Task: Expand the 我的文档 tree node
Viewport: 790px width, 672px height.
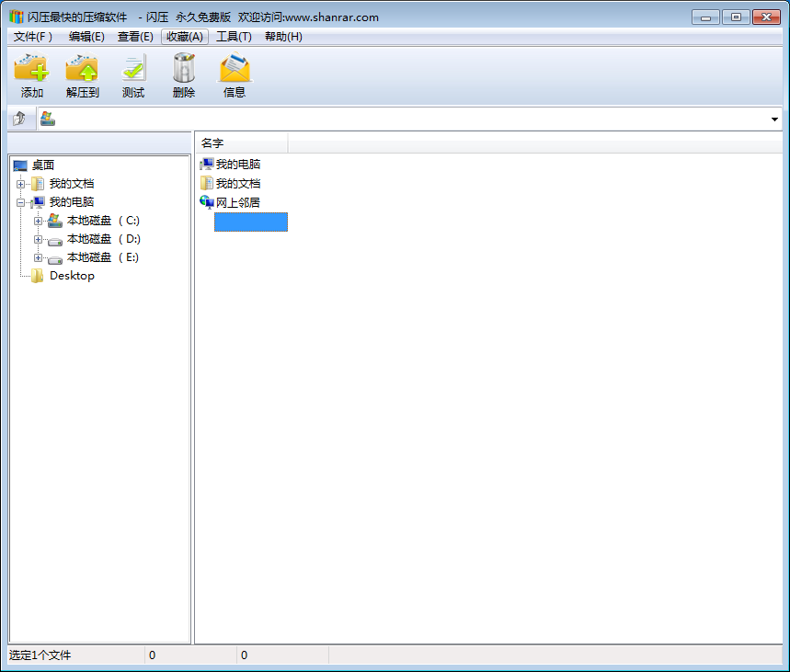Action: [x=21, y=184]
